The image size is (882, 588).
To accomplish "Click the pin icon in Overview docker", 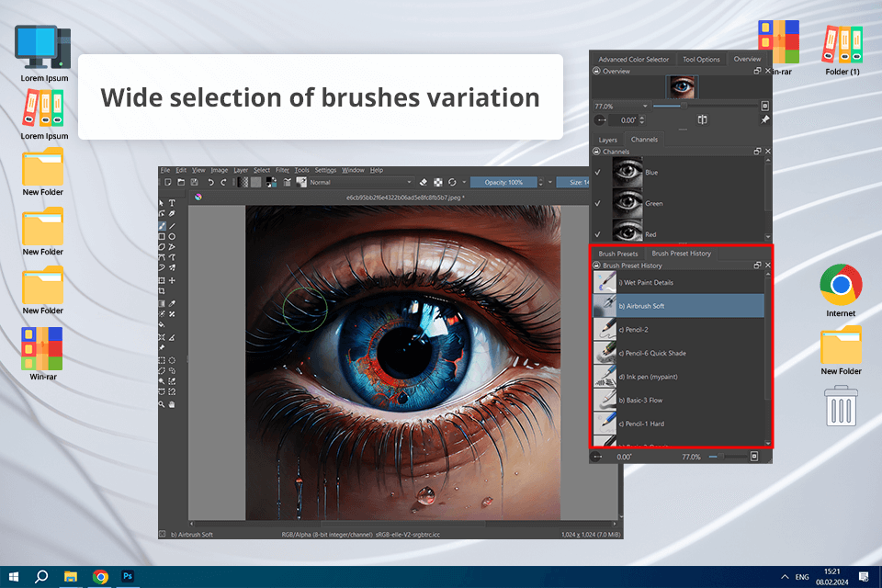I will tap(764, 119).
